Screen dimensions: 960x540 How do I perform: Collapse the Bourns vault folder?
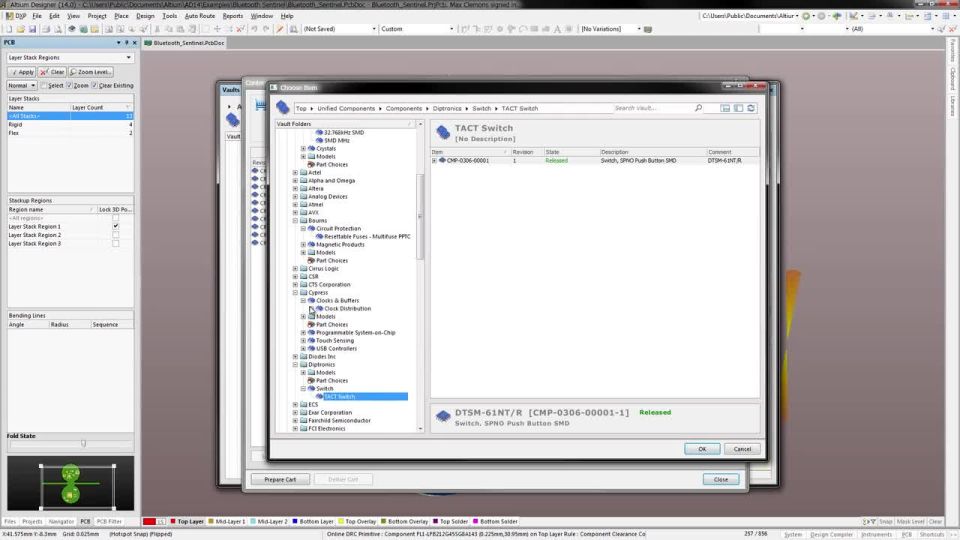(x=295, y=220)
